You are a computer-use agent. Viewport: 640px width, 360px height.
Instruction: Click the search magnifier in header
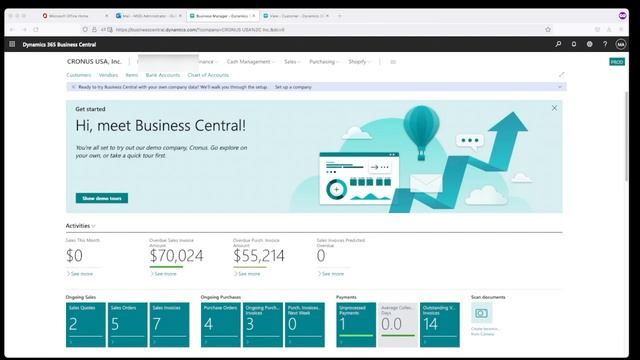[558, 44]
